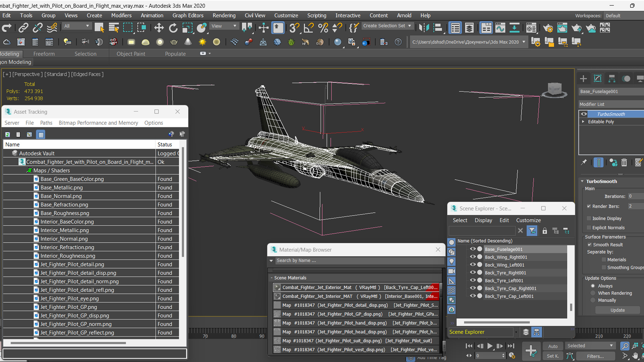Toggle the Render Iters checkbox
644x362 pixels.
[x=589, y=206]
